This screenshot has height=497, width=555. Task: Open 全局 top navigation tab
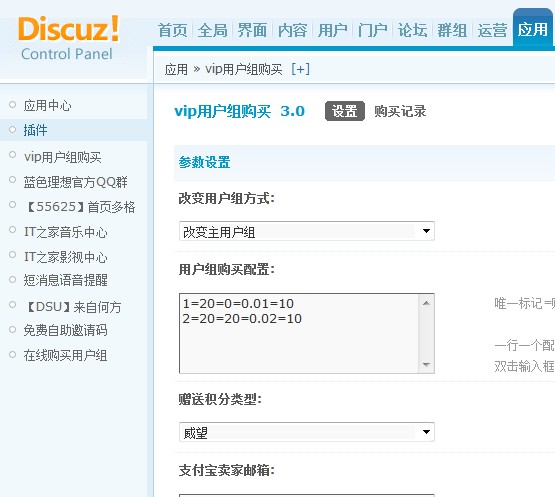tap(212, 30)
